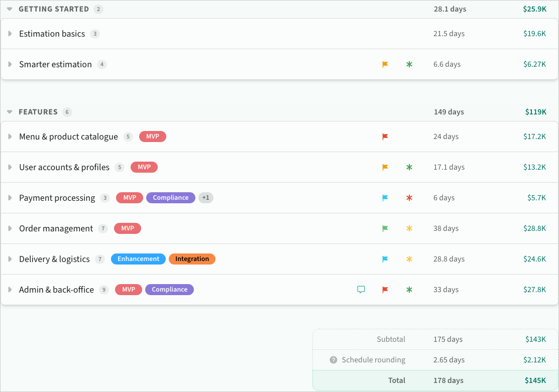The height and width of the screenshot is (392, 559).
Task: Click the orange flag on Smarter estimation row
Action: click(385, 64)
